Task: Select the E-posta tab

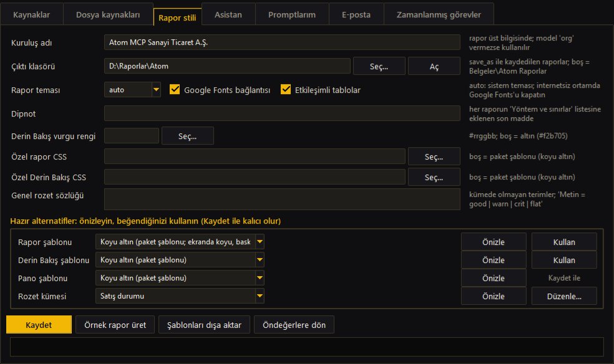Action: (x=356, y=15)
